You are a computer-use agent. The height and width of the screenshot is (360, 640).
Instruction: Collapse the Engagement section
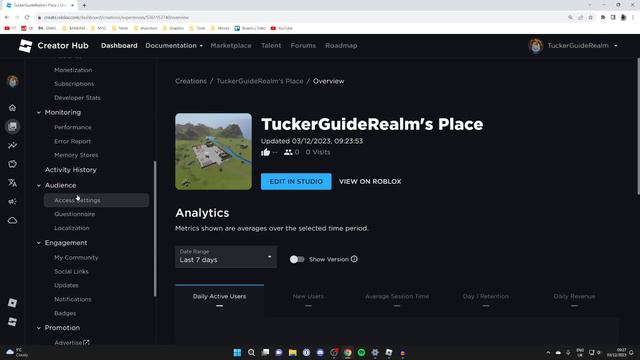point(39,243)
